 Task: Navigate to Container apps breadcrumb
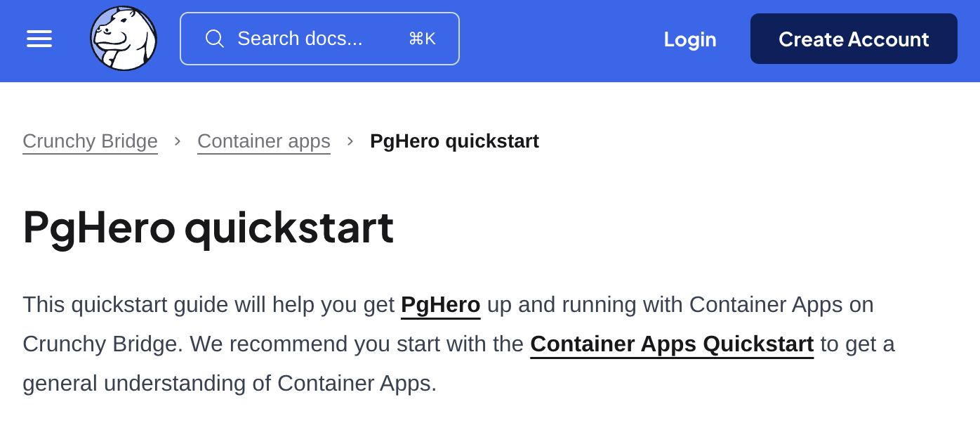pos(263,141)
